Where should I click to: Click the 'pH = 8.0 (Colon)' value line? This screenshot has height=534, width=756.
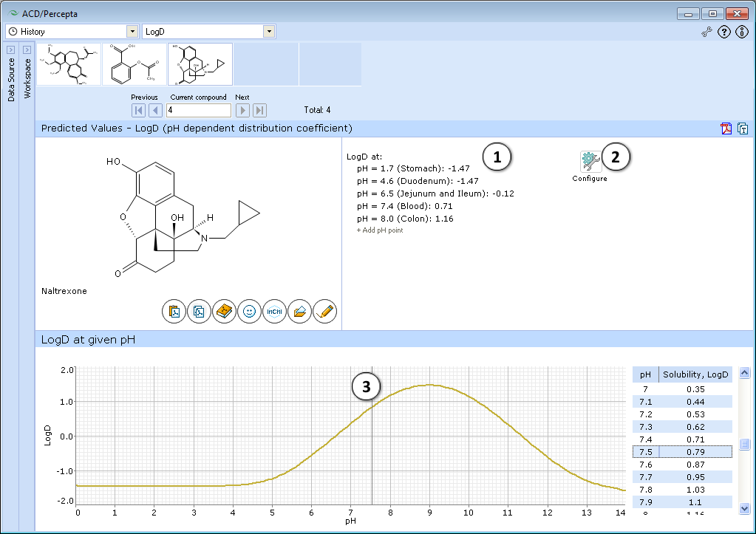coord(405,219)
